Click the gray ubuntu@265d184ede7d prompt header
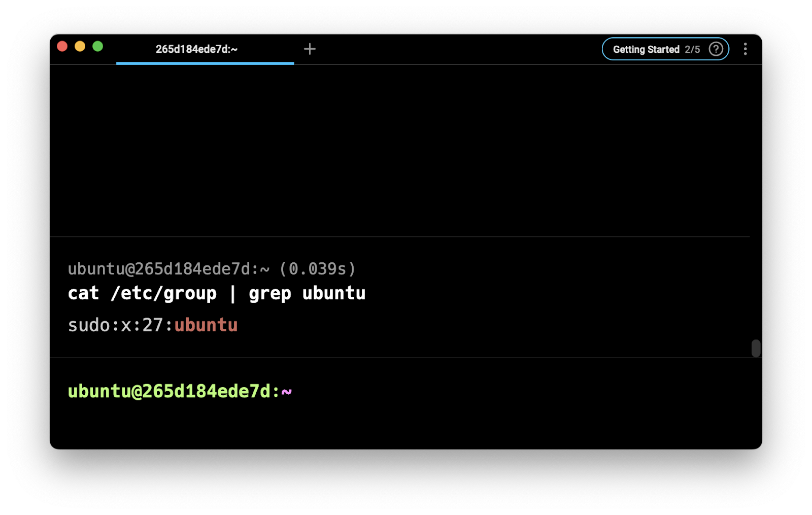Viewport: 812px width, 515px height. tap(168, 268)
